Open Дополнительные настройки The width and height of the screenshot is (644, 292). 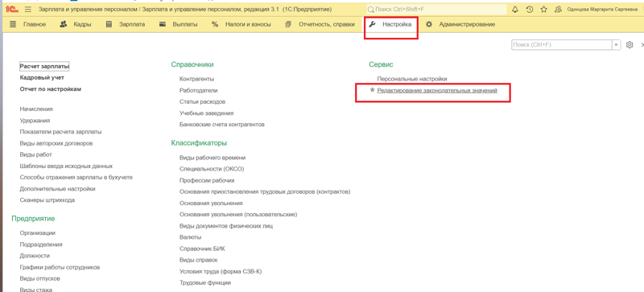57,189
